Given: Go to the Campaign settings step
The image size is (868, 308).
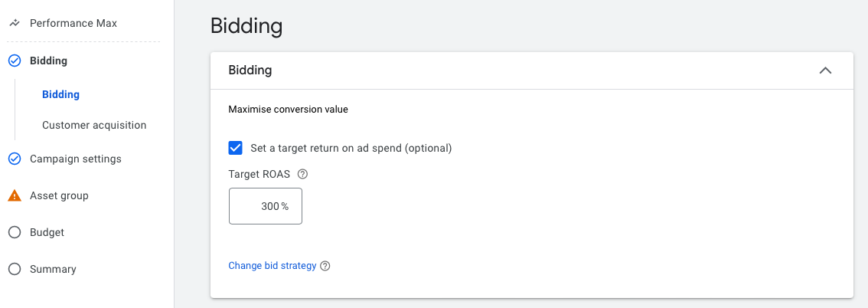Looking at the screenshot, I should [x=75, y=159].
